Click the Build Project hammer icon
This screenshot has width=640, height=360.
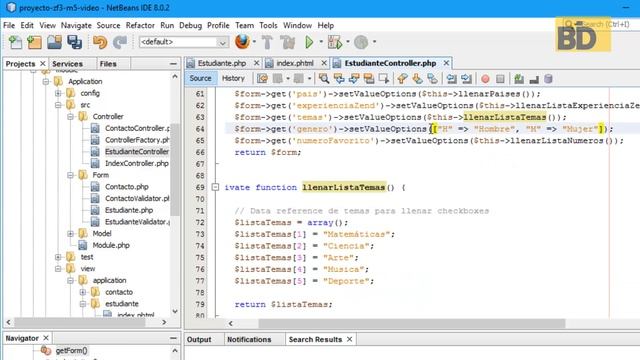coord(268,42)
